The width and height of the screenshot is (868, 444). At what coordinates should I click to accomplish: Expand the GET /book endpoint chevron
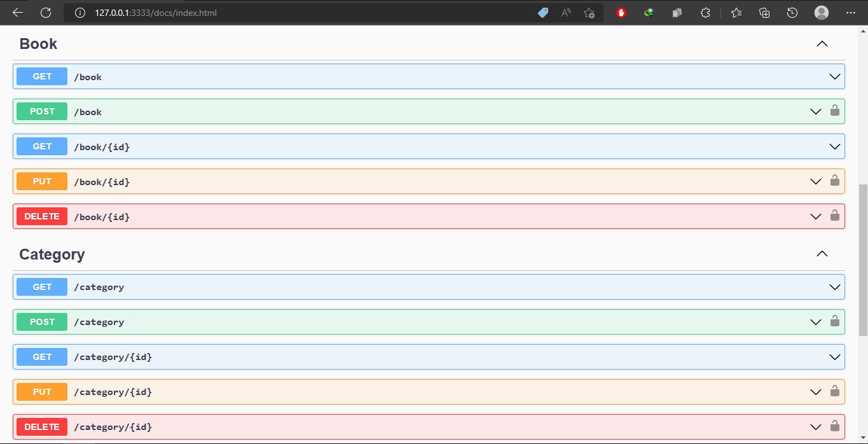point(834,76)
